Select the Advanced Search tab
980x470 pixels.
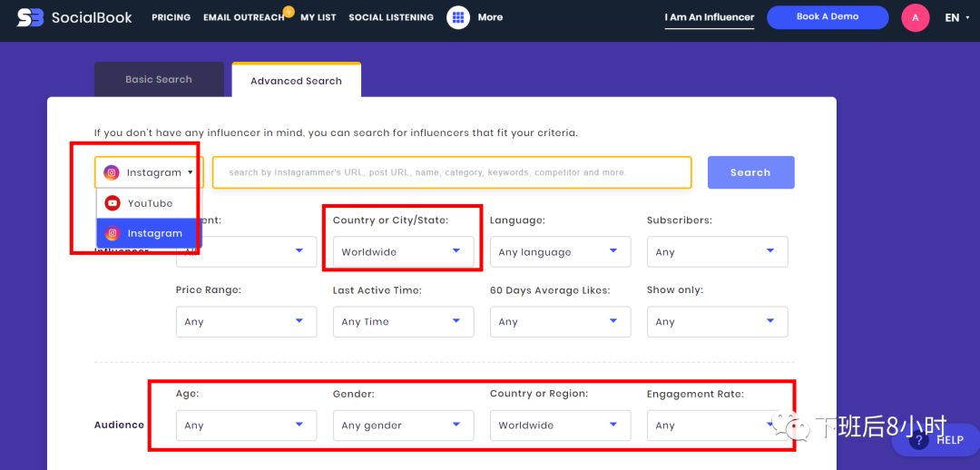tap(296, 81)
